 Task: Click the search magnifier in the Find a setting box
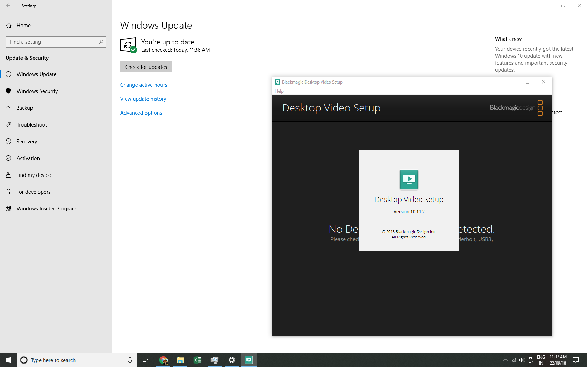coord(101,42)
